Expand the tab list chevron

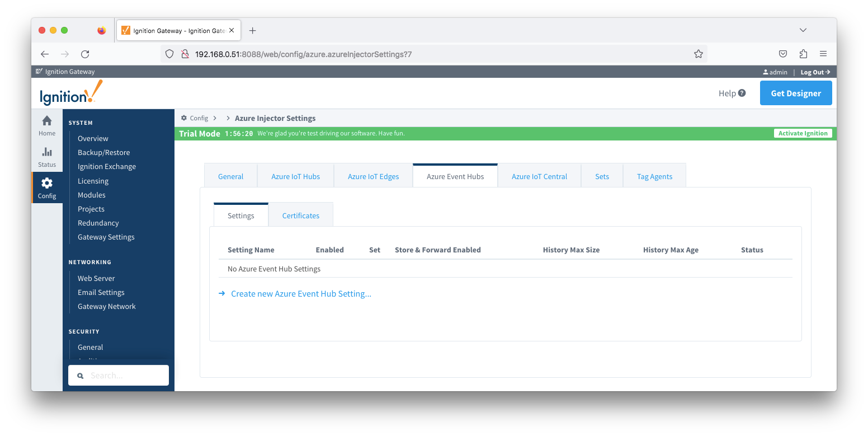click(x=803, y=30)
